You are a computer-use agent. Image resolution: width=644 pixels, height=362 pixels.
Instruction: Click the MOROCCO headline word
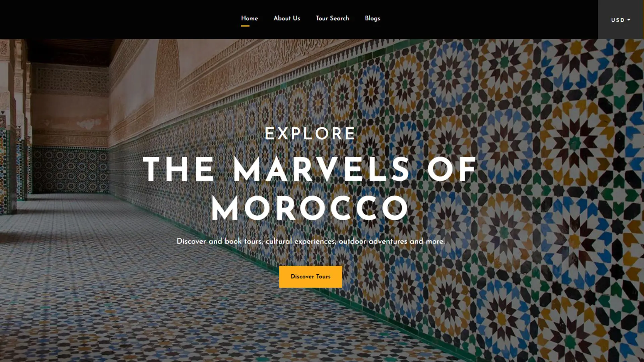[x=310, y=208]
